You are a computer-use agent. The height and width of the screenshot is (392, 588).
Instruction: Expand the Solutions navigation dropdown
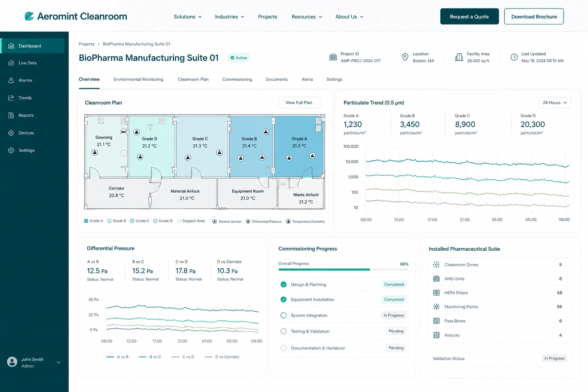188,17
